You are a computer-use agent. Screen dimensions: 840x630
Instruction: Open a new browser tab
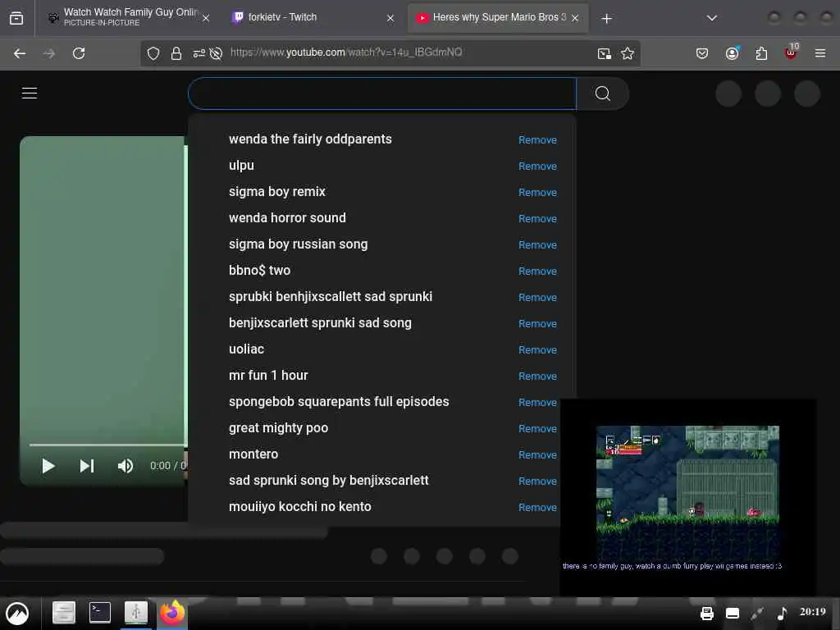606,19
